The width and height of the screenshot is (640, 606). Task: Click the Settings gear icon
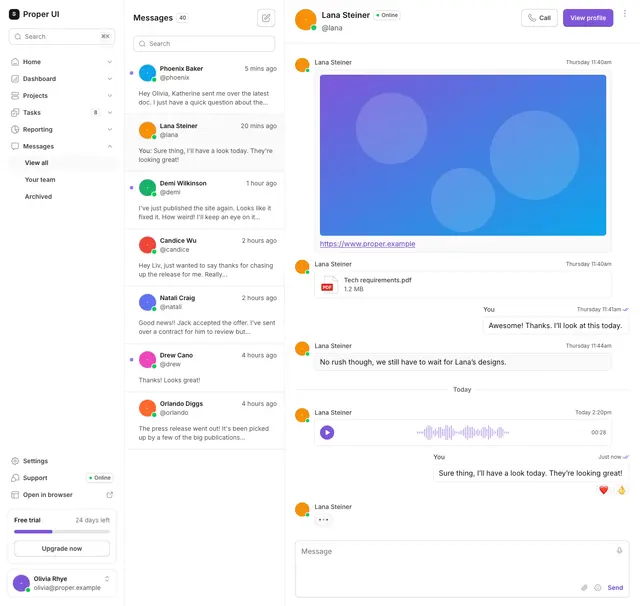click(15, 461)
